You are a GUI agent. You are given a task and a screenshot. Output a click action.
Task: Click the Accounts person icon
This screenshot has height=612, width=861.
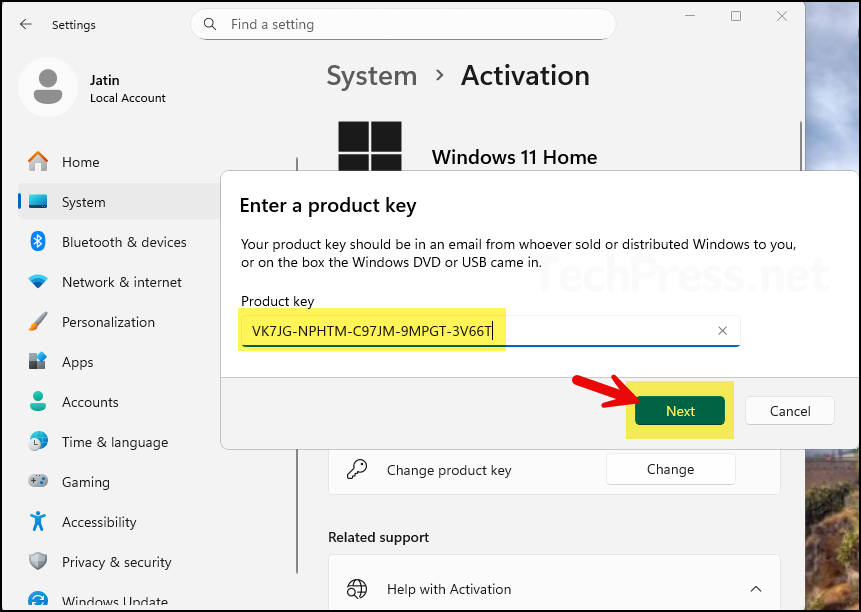pos(38,401)
